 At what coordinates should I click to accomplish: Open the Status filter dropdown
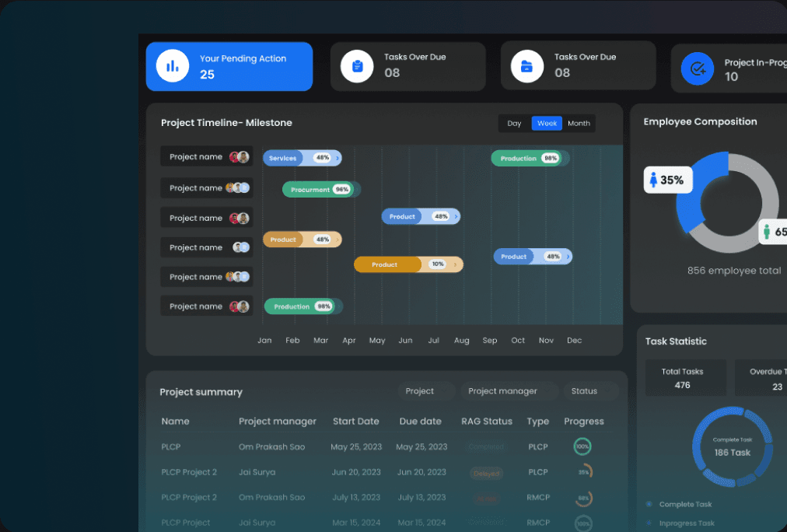click(590, 391)
